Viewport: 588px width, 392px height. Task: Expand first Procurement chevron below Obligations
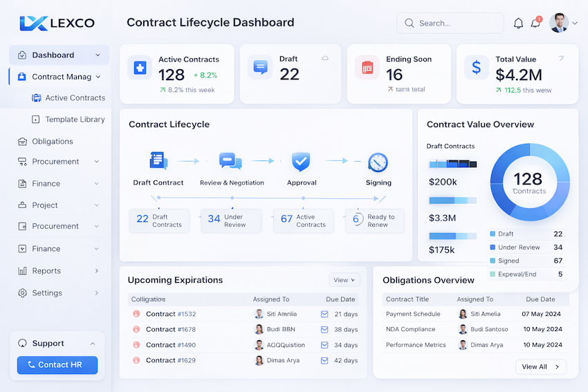tap(97, 162)
